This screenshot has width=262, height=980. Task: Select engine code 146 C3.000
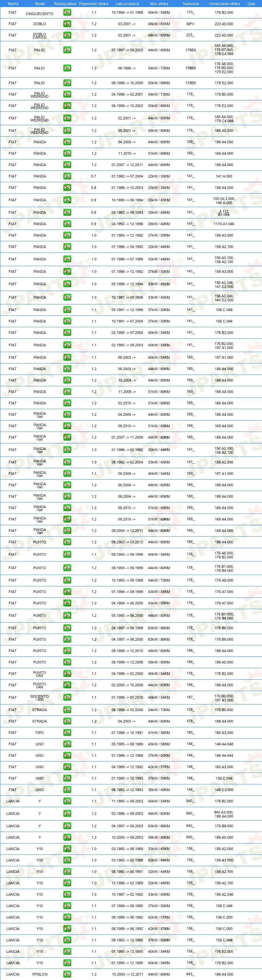click(x=224, y=789)
